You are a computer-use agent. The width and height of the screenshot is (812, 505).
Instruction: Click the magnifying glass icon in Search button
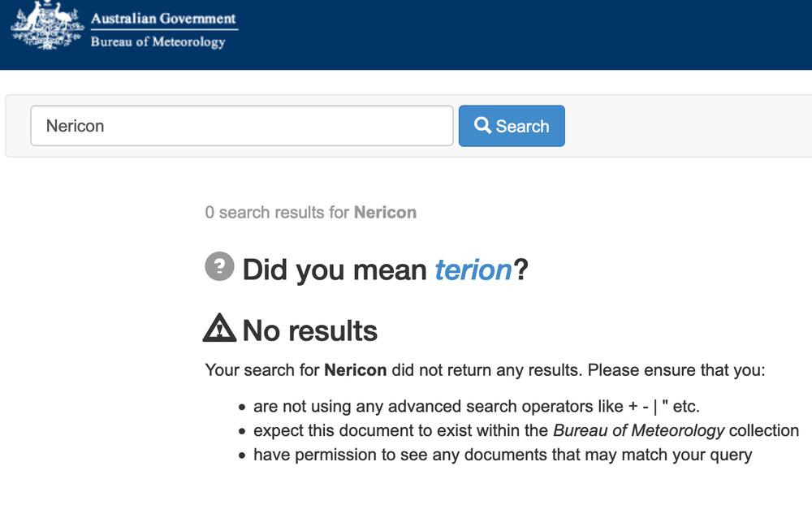tap(483, 126)
